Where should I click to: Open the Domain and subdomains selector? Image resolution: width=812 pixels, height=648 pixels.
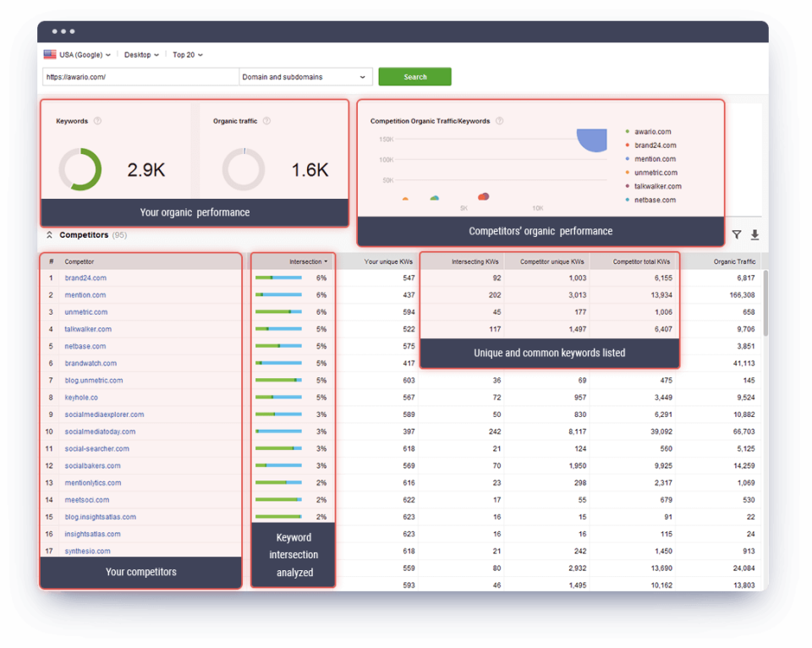pyautogui.click(x=304, y=76)
